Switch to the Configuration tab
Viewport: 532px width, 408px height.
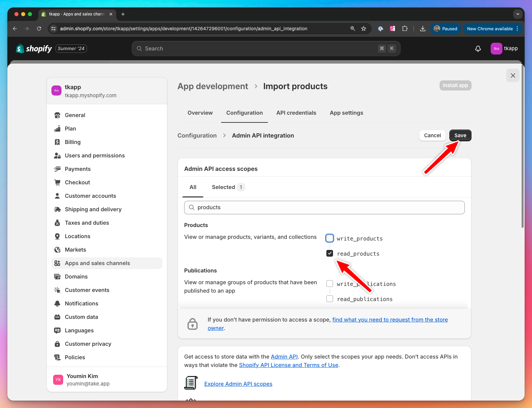(244, 113)
